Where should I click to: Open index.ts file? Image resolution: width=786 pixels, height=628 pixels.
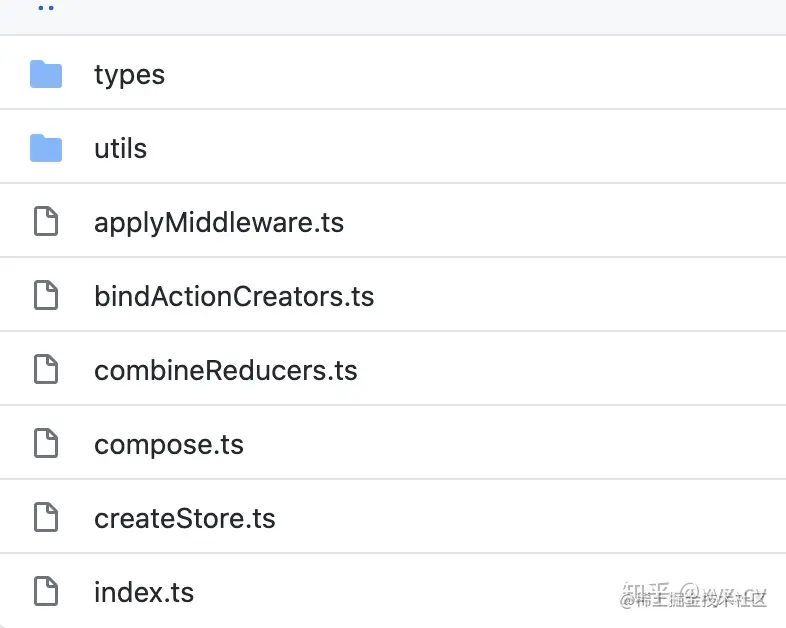point(143,592)
